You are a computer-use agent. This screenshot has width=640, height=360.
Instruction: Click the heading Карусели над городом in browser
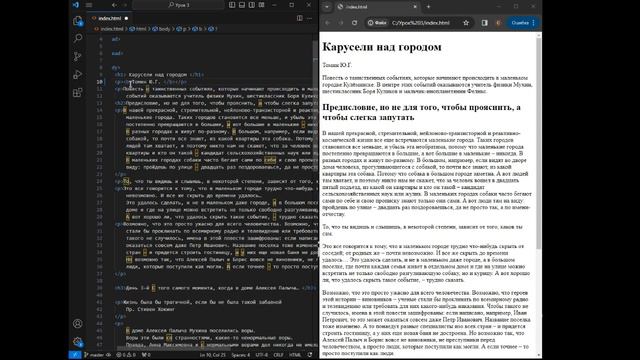(x=382, y=47)
